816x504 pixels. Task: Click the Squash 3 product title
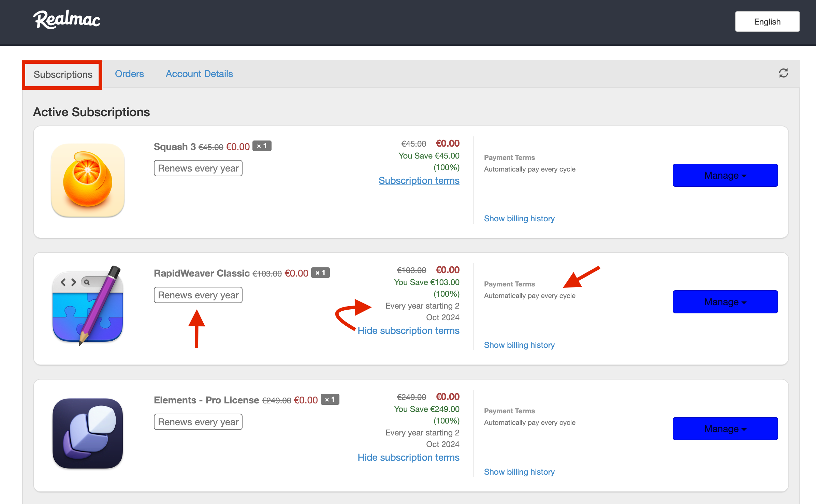tap(175, 147)
